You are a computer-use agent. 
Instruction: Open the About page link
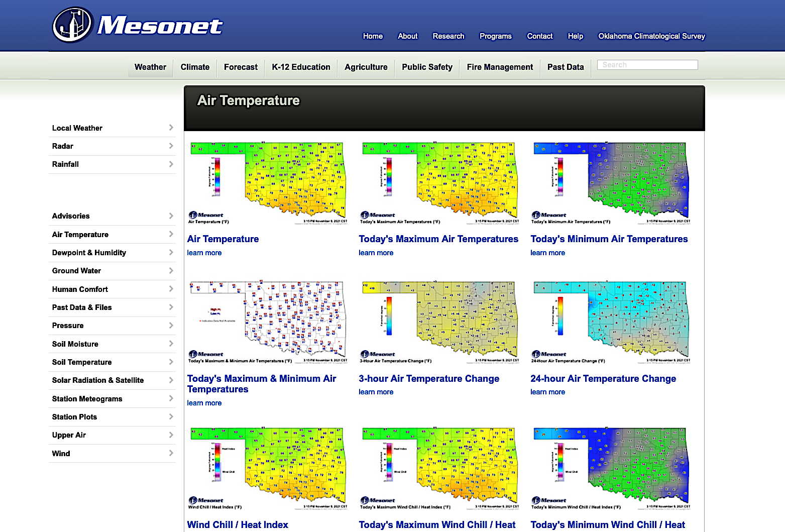coord(407,36)
